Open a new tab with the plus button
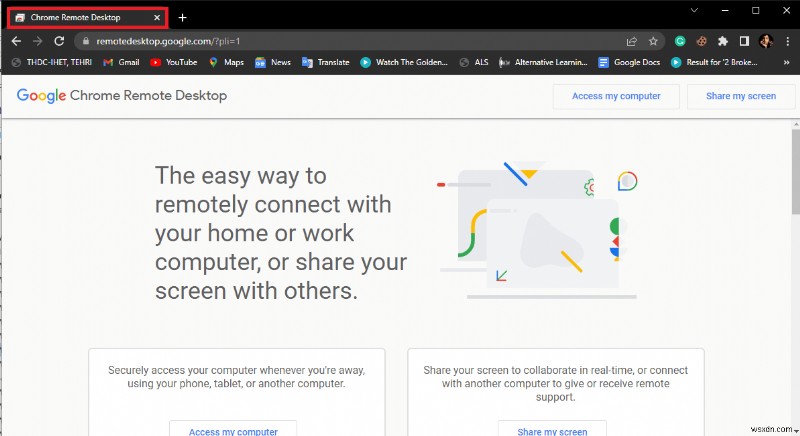Screen dimensions: 800x436 click(182, 18)
